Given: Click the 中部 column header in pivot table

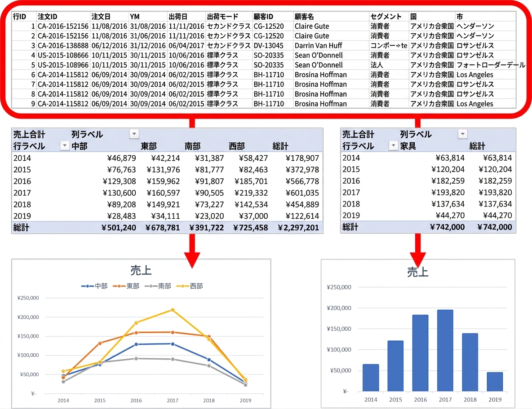Looking at the screenshot, I should tap(80, 146).
